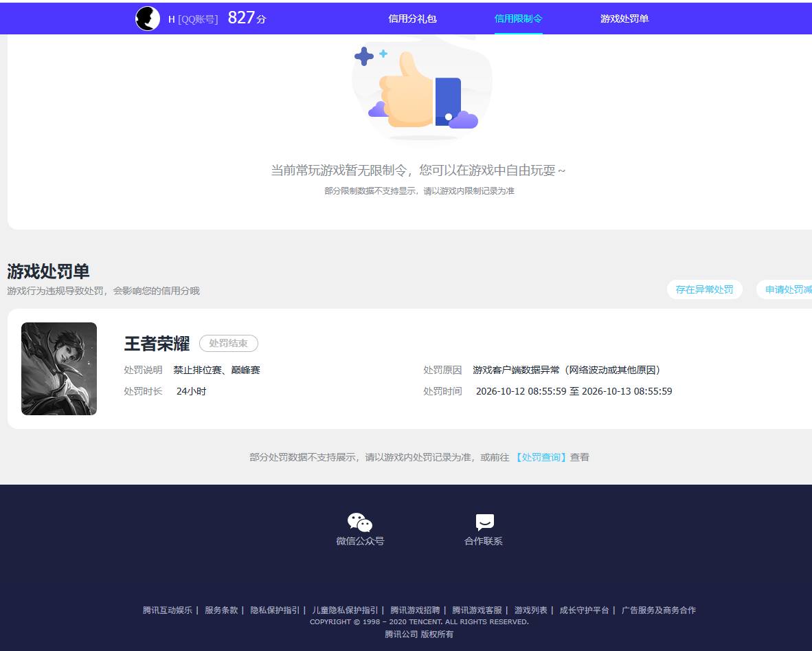The width and height of the screenshot is (812, 651).
Task: Open 腾讯游戏客服 footer link
Action: 477,610
